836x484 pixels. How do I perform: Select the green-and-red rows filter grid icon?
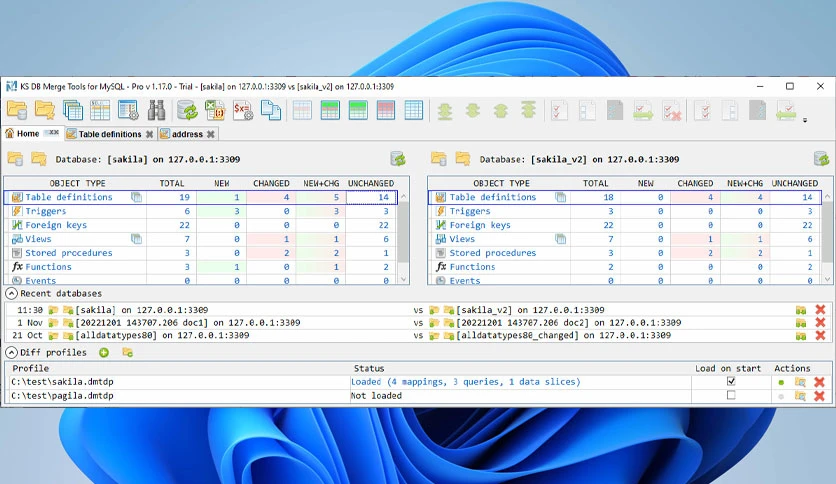pos(330,110)
